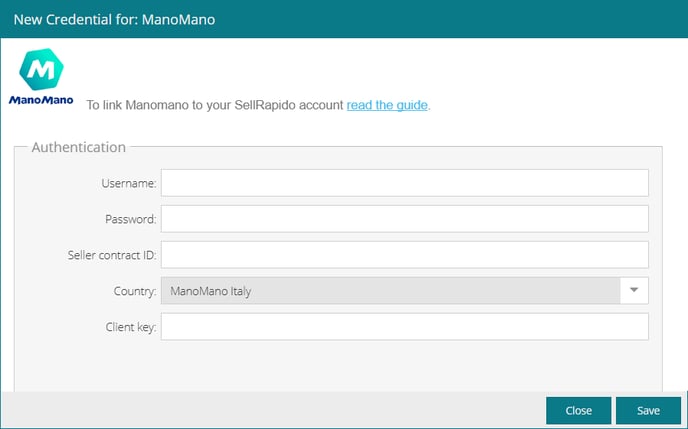Select the Seller contract ID text box
The height and width of the screenshot is (429, 688).
[405, 255]
